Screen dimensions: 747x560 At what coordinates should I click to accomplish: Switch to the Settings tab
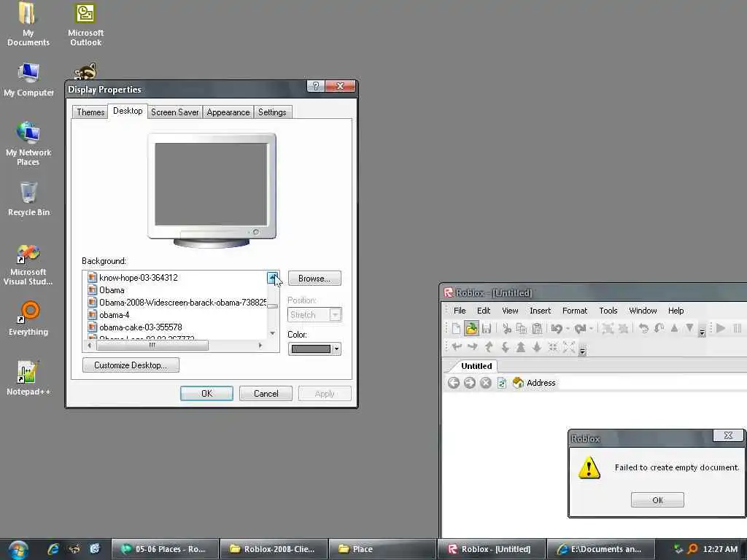(272, 112)
